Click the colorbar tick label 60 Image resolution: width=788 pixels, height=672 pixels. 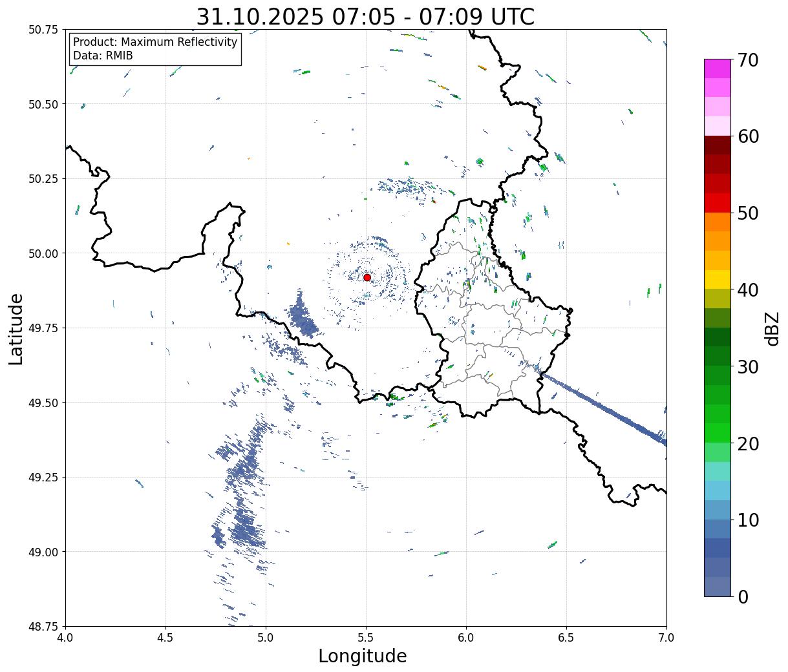pos(747,136)
